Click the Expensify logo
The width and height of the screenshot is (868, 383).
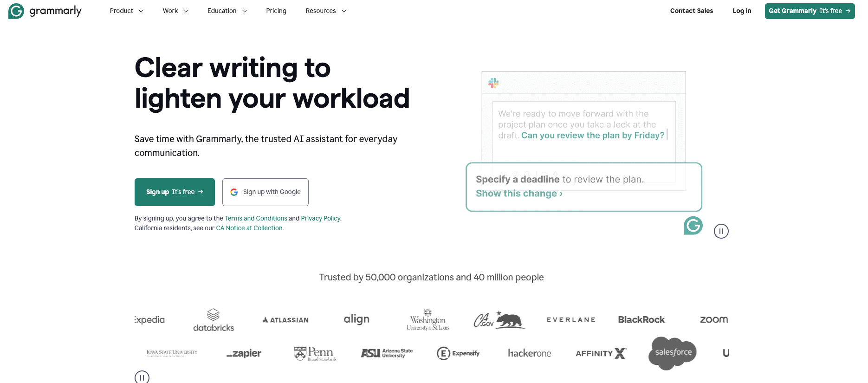[x=458, y=353]
